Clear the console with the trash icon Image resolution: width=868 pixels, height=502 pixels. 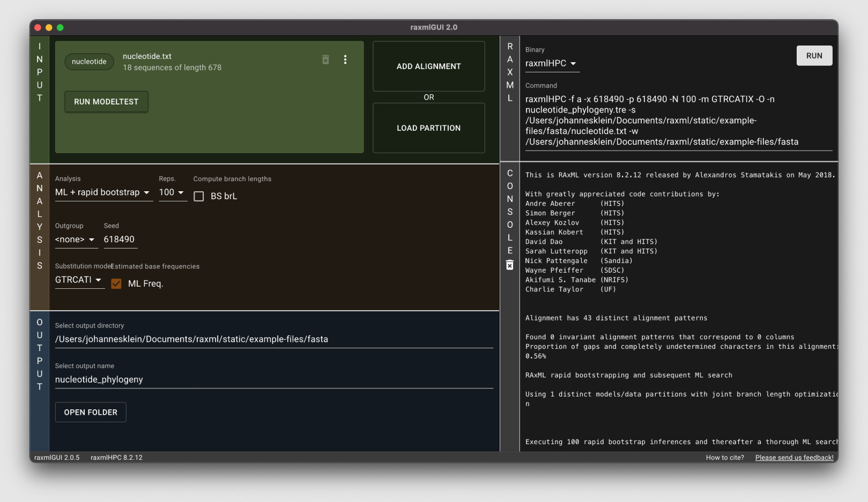pos(510,265)
